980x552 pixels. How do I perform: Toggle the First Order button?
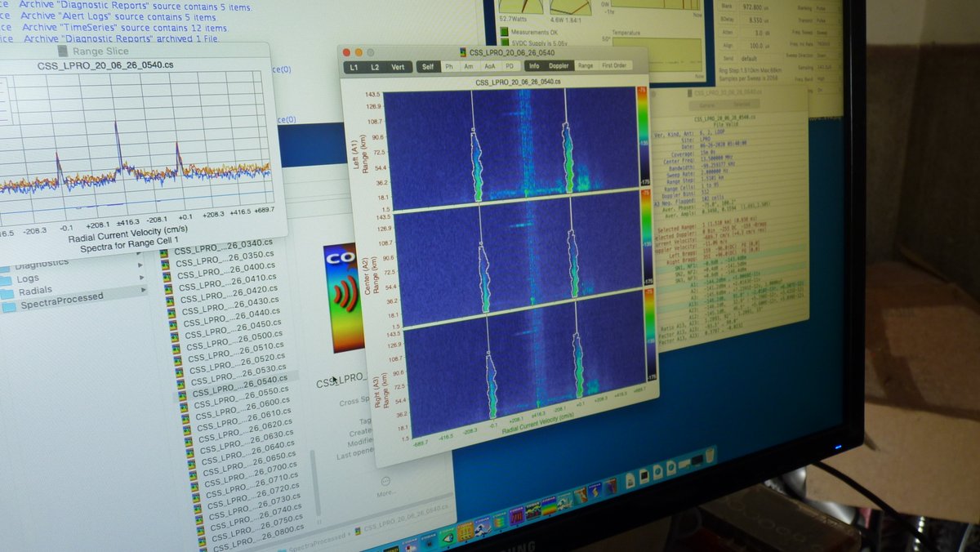coord(614,65)
